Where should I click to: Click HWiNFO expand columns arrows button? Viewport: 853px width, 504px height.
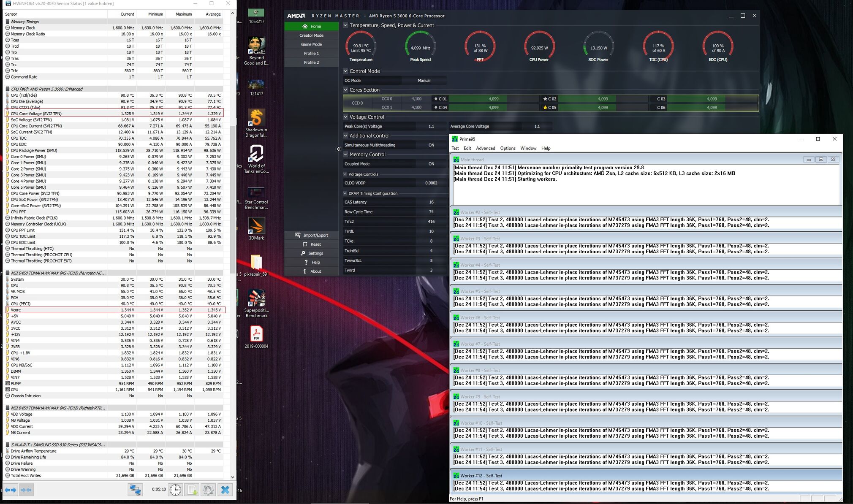11,490
